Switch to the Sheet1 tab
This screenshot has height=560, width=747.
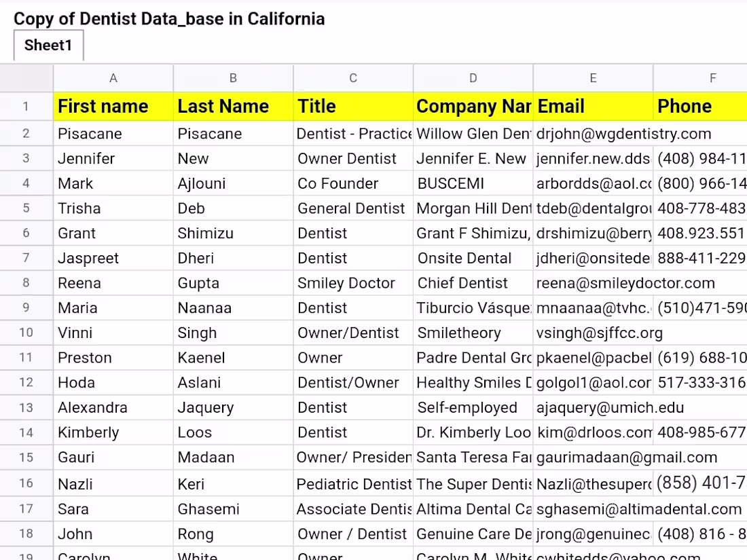(x=48, y=45)
